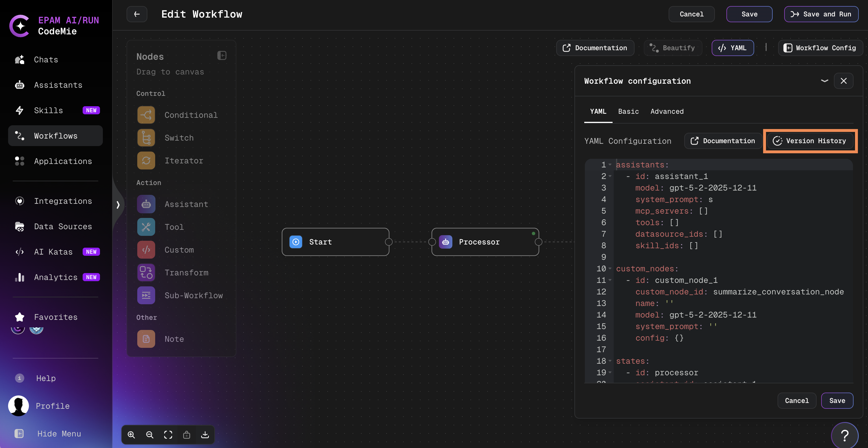
Task: Fold the states block at line 18
Action: pos(610,361)
